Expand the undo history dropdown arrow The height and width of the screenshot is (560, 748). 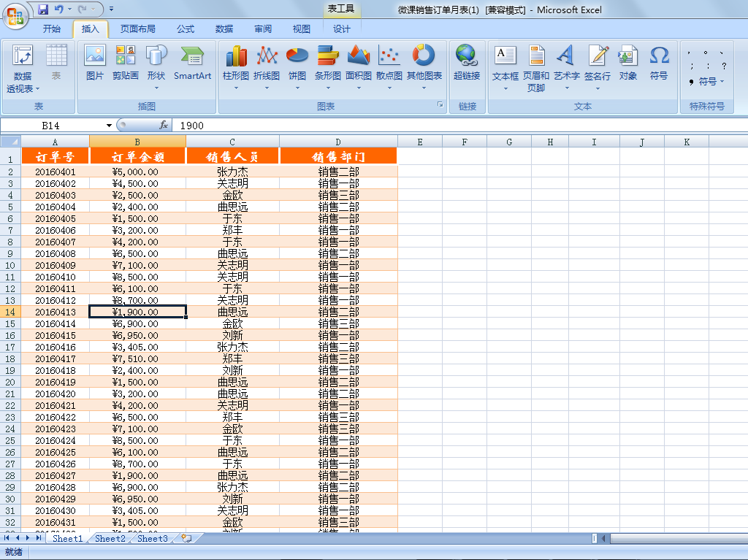coord(69,9)
